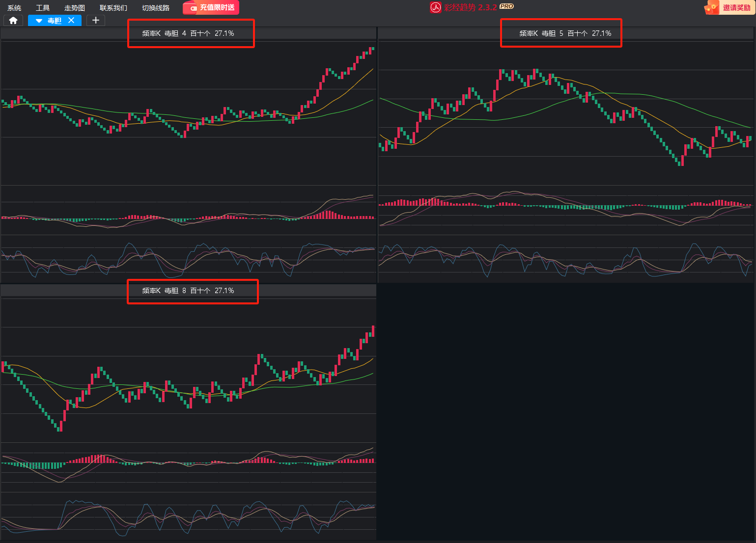Click the MACD histogram of 毒胆 5 chart
Screen dimensions: 756x543
pyautogui.click(x=565, y=210)
